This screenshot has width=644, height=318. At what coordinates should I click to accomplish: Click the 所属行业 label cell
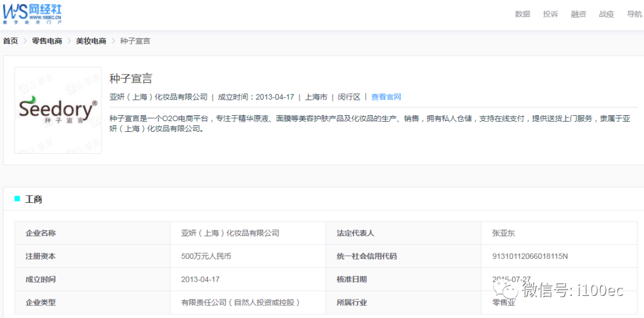[403, 302]
